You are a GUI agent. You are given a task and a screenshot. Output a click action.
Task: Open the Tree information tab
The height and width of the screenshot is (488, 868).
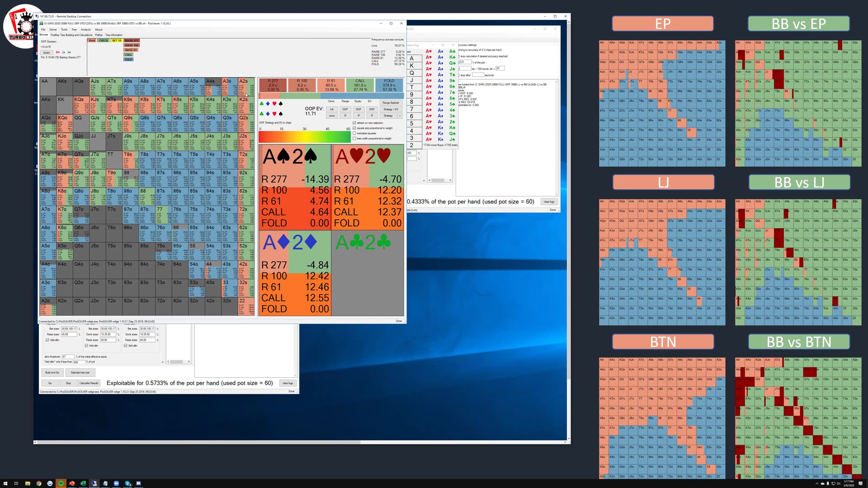pos(114,35)
